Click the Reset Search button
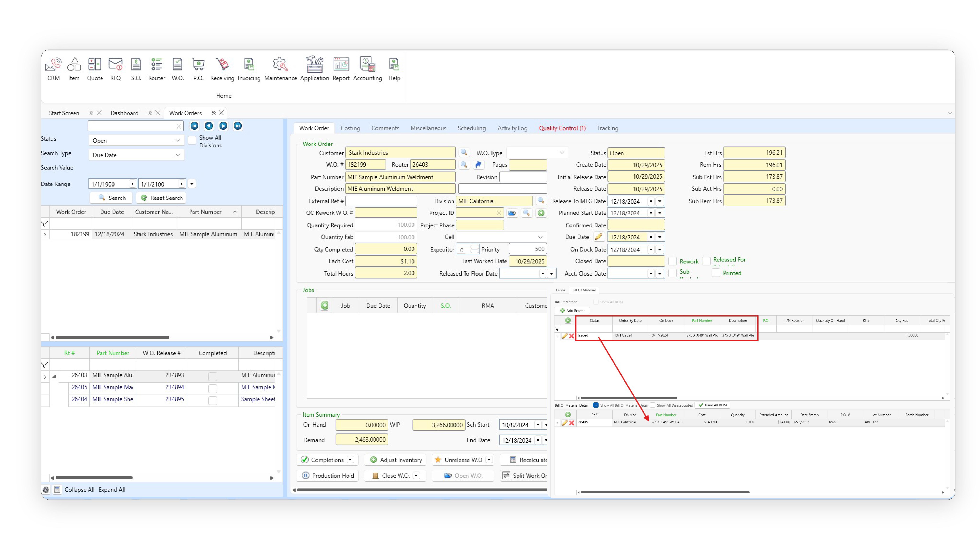980x560 pixels. coord(161,198)
